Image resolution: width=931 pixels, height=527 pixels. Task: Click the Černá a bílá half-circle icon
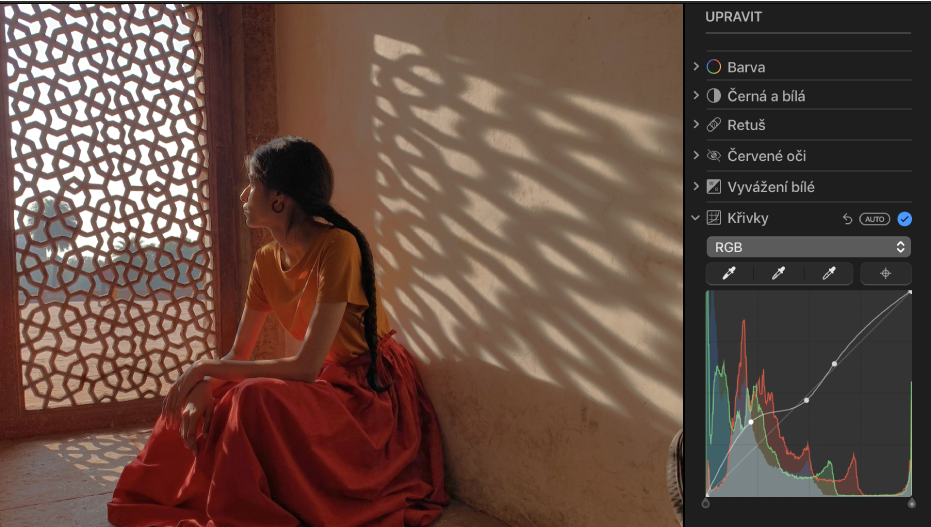pos(714,96)
